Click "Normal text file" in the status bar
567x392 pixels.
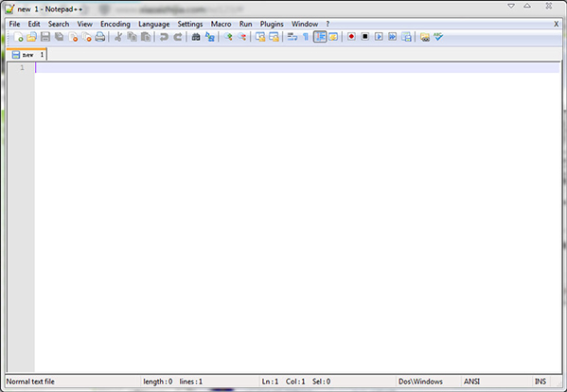[x=30, y=382]
